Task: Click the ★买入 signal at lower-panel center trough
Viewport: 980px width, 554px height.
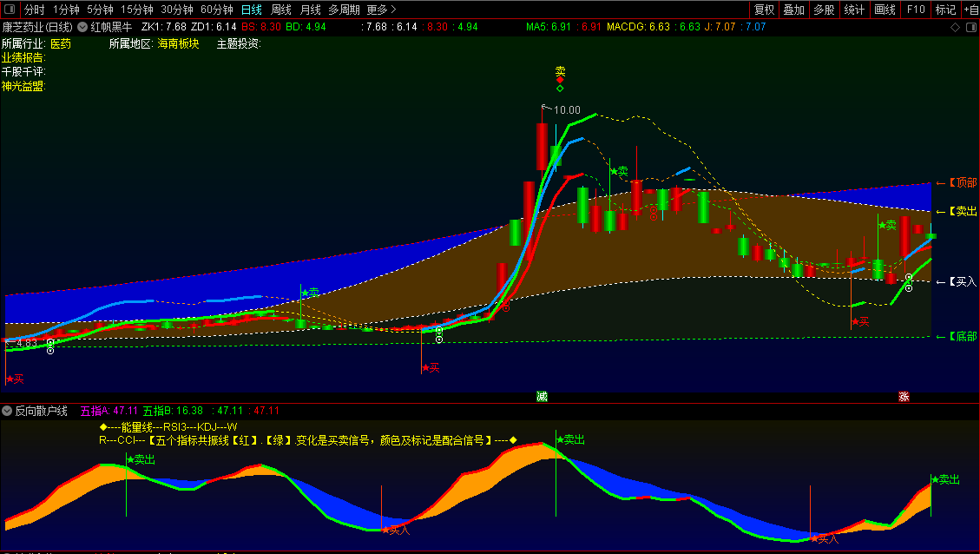Action: click(x=396, y=531)
